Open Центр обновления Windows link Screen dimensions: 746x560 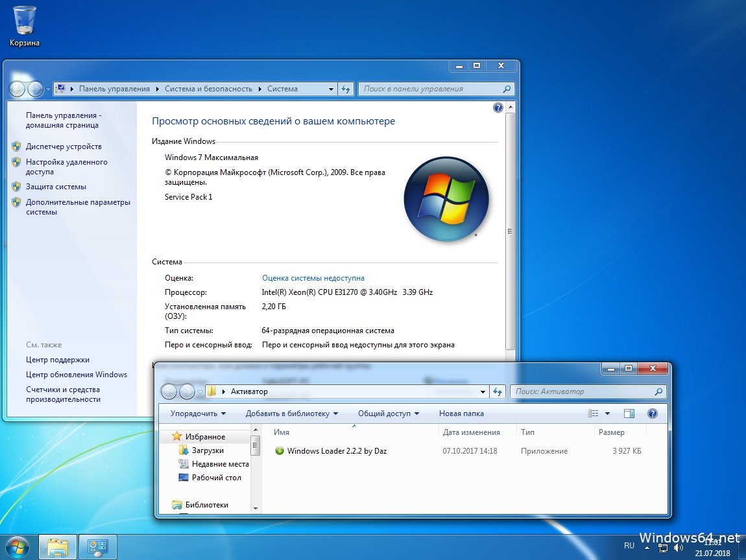point(76,375)
